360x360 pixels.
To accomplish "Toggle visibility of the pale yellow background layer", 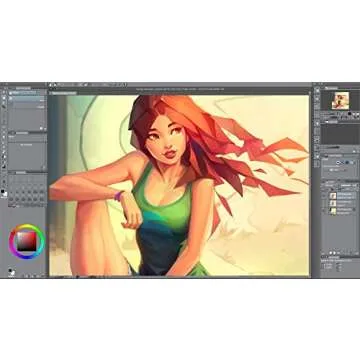I will 323,210.
